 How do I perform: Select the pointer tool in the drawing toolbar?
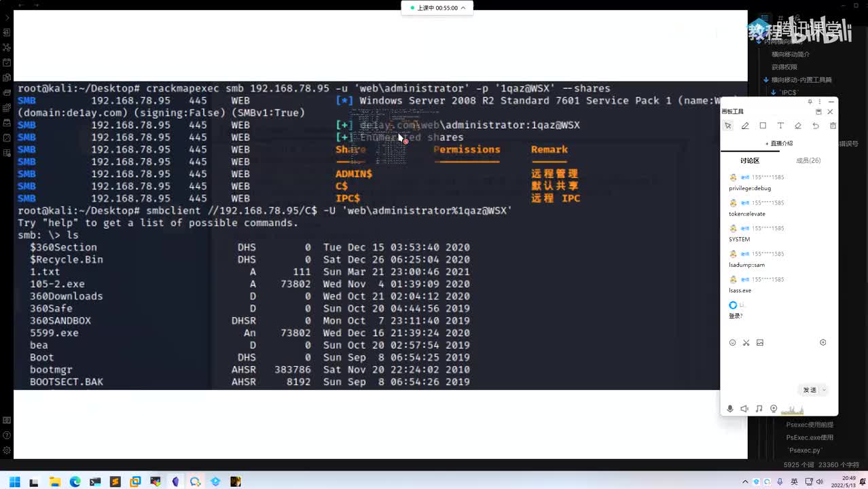click(727, 126)
